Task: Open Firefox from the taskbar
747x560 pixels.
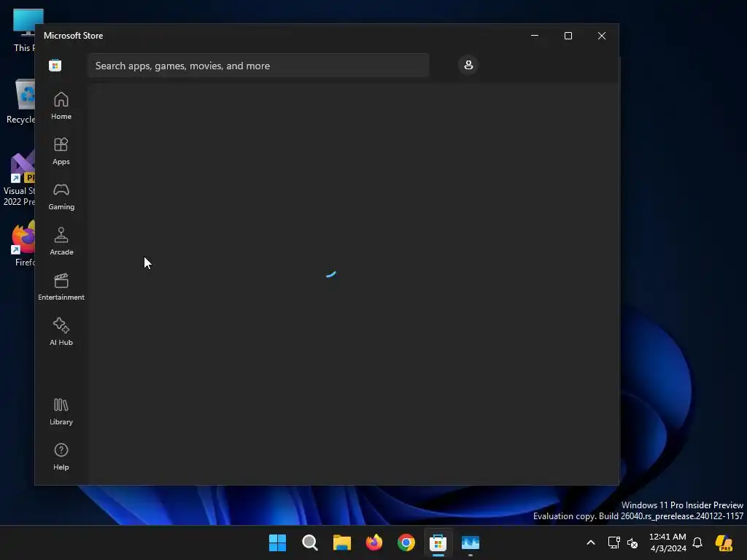Action: pyautogui.click(x=374, y=542)
